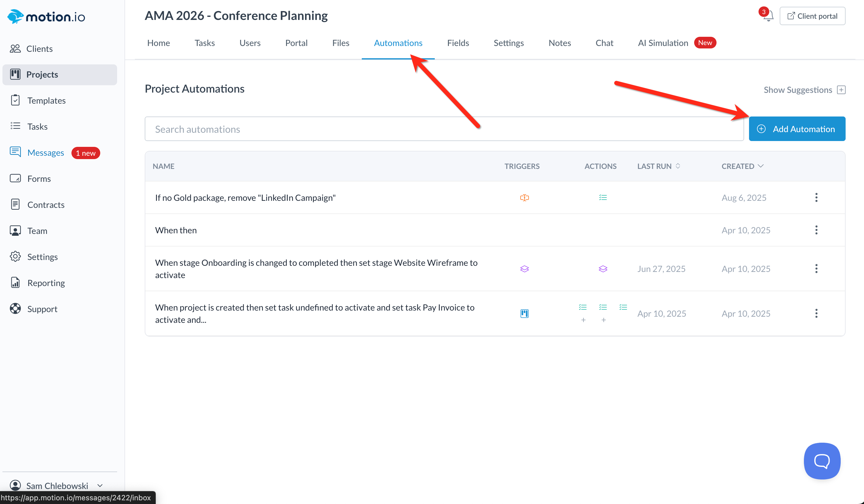Open the Gold package LinkedIn Campaign automation
The width and height of the screenshot is (864, 504).
pos(245,197)
